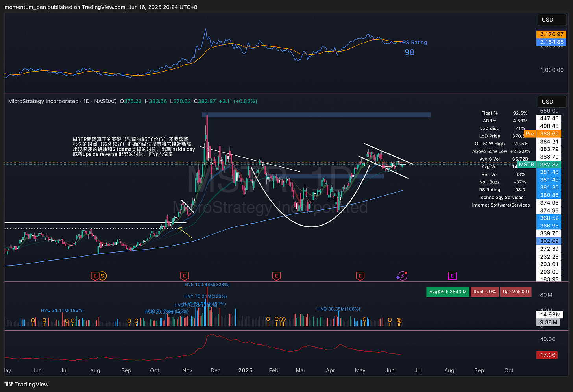The image size is (573, 392).
Task: Click the large 98 RS rating value
Action: pyautogui.click(x=409, y=52)
